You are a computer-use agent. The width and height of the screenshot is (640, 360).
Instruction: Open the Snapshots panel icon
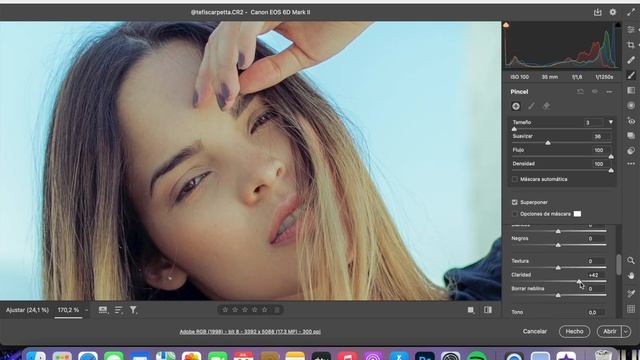[631, 136]
